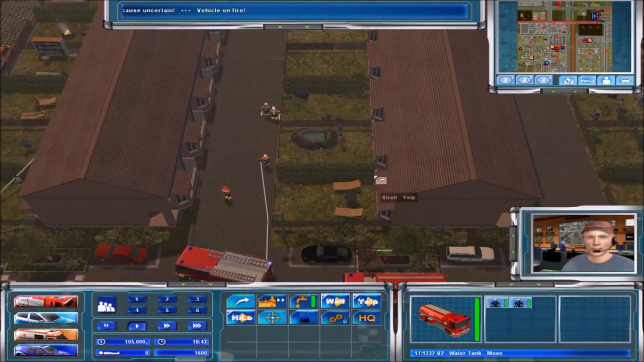Toggle the HiLo siren
This screenshot has height=362, width=644.
pyautogui.click(x=241, y=317)
